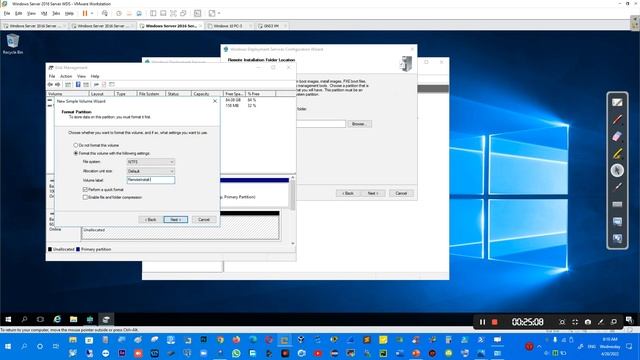Open the File system NTFS dropdown
Image resolution: width=640 pixels, height=360 pixels.
(151, 162)
